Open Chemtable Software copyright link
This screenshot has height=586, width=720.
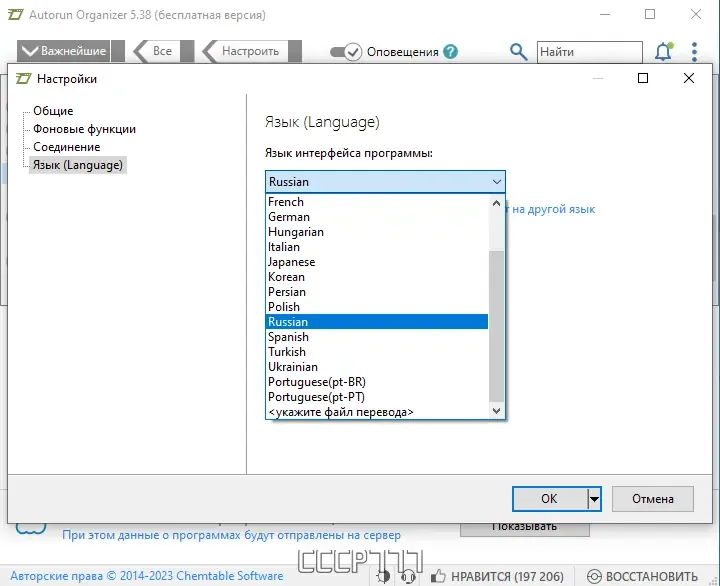[147, 576]
